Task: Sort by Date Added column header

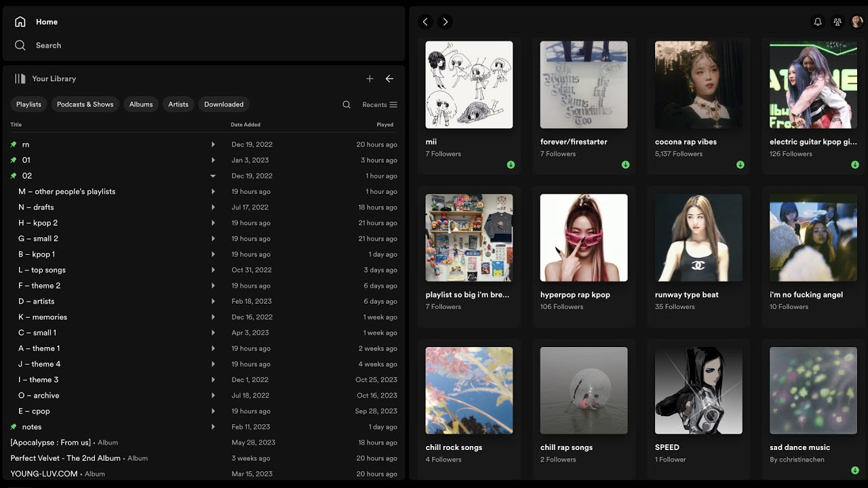Action: pos(245,125)
